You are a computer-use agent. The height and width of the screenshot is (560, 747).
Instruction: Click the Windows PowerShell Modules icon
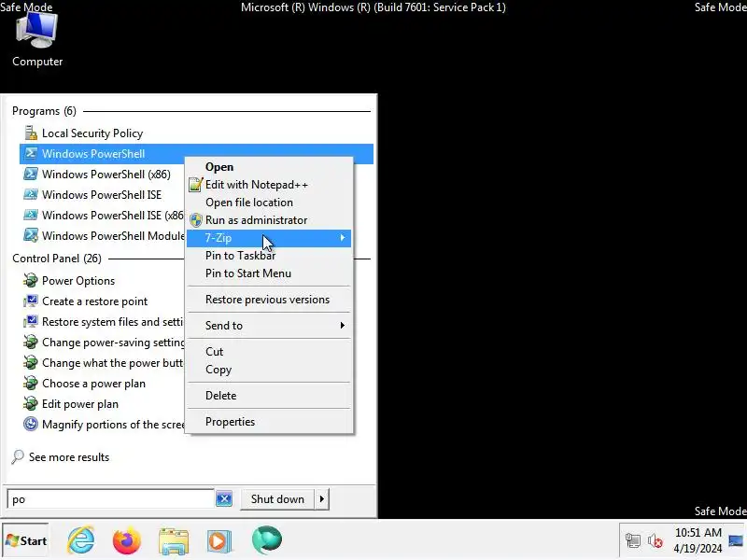31,236
